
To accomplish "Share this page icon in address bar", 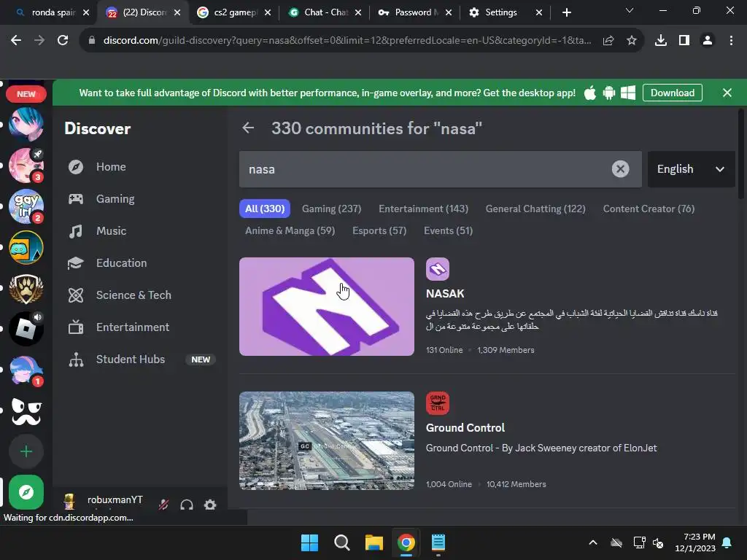I will click(608, 41).
